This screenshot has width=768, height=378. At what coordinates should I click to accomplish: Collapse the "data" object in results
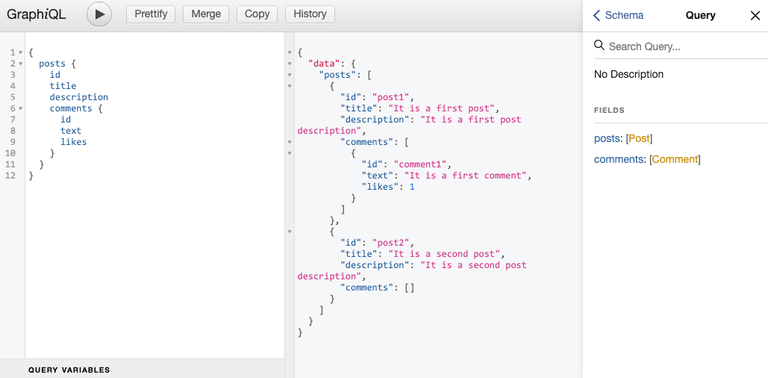coord(289,64)
